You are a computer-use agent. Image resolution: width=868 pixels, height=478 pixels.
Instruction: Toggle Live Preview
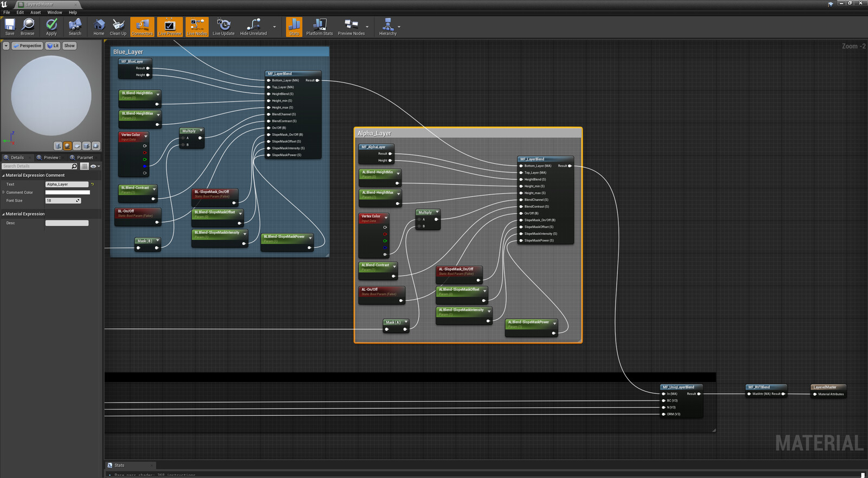(x=170, y=27)
